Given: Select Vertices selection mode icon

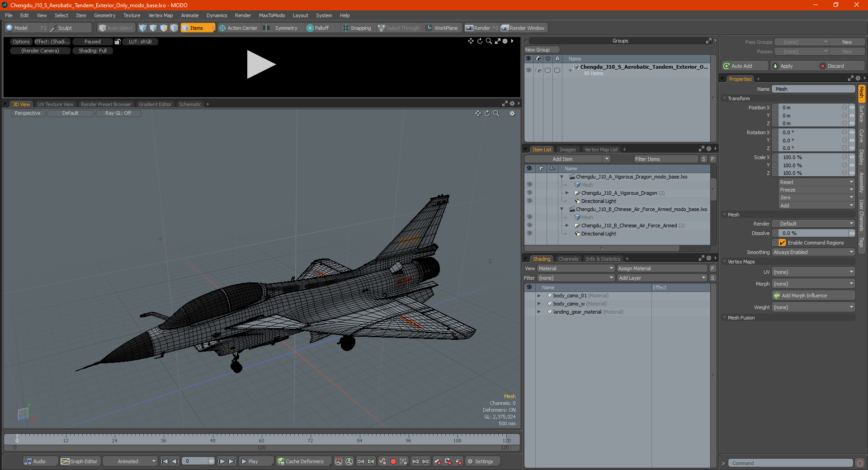Looking at the screenshot, I should point(143,28).
